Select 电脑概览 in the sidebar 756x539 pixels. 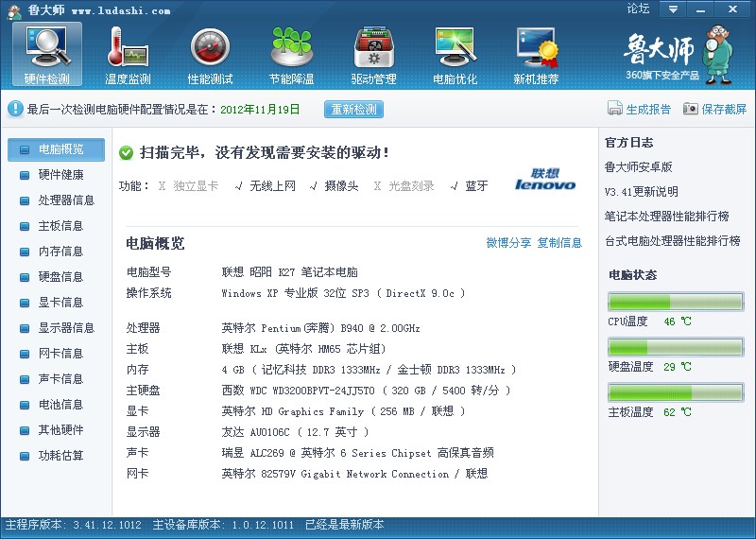[56, 149]
